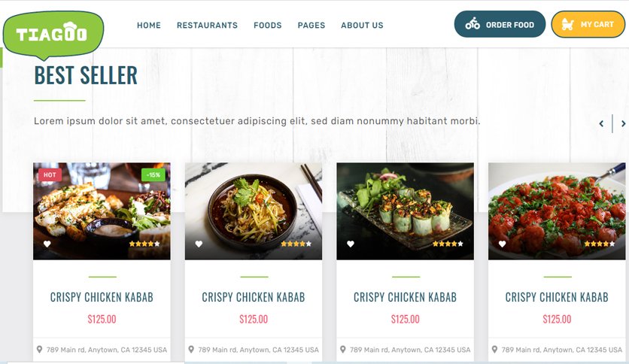The height and width of the screenshot is (364, 629).
Task: Expand the Pages navigation menu
Action: tap(311, 26)
